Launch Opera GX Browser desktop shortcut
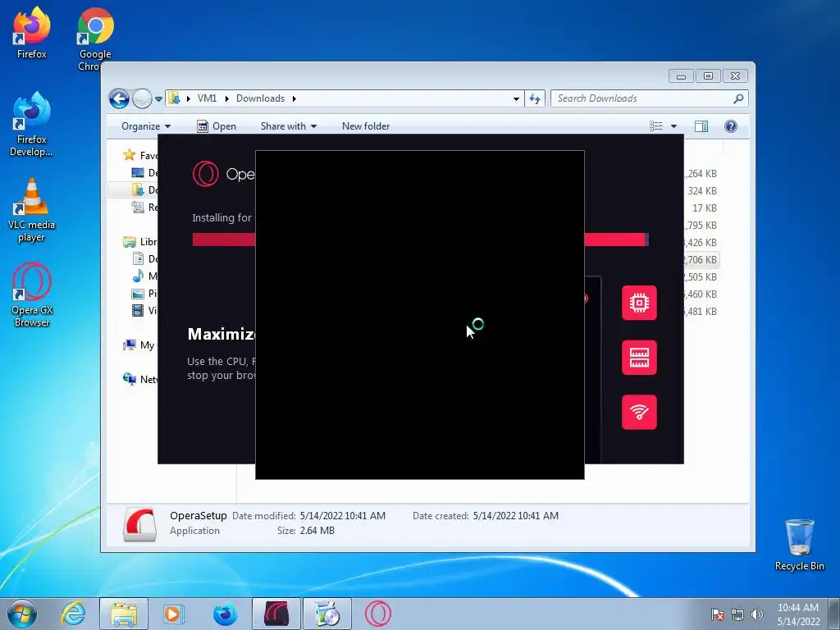This screenshot has width=840, height=630. tap(32, 294)
